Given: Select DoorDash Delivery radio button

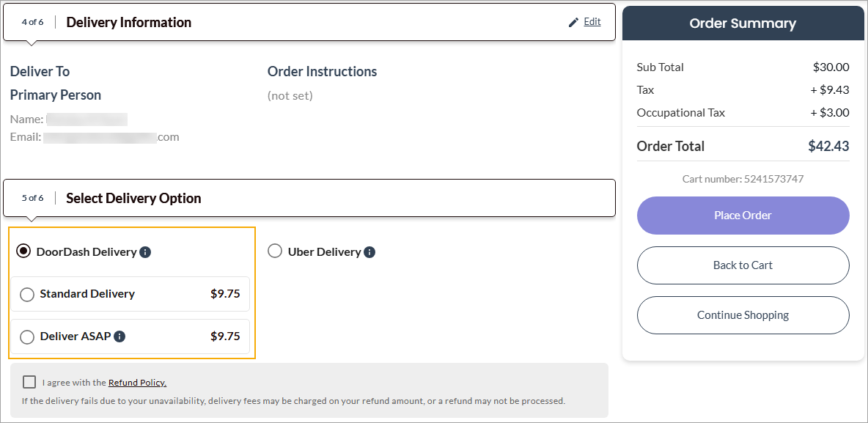Looking at the screenshot, I should (24, 251).
